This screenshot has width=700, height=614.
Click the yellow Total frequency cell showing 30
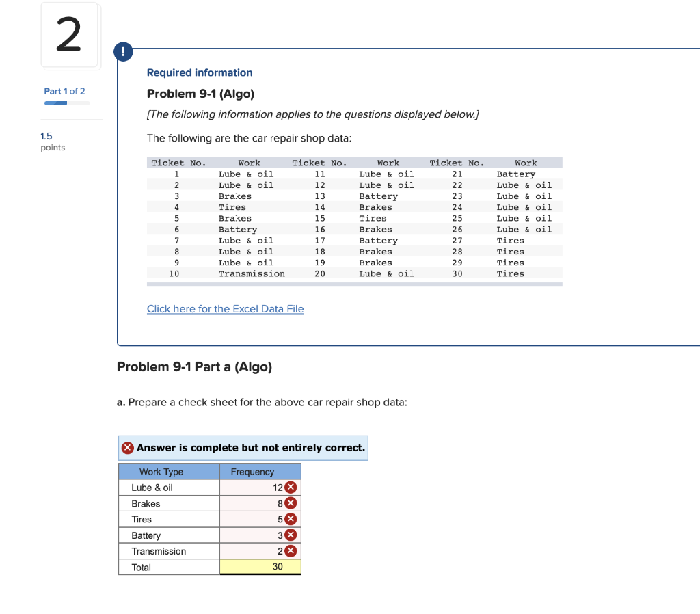(260, 566)
